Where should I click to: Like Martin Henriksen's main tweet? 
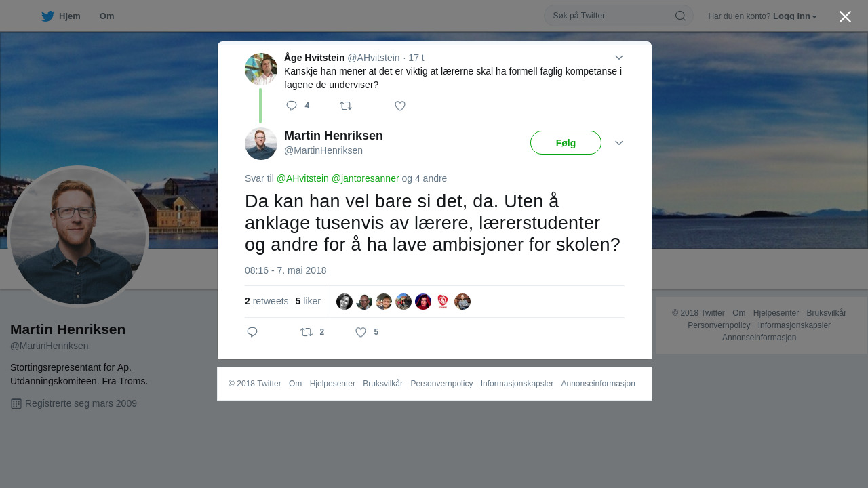pos(361,332)
